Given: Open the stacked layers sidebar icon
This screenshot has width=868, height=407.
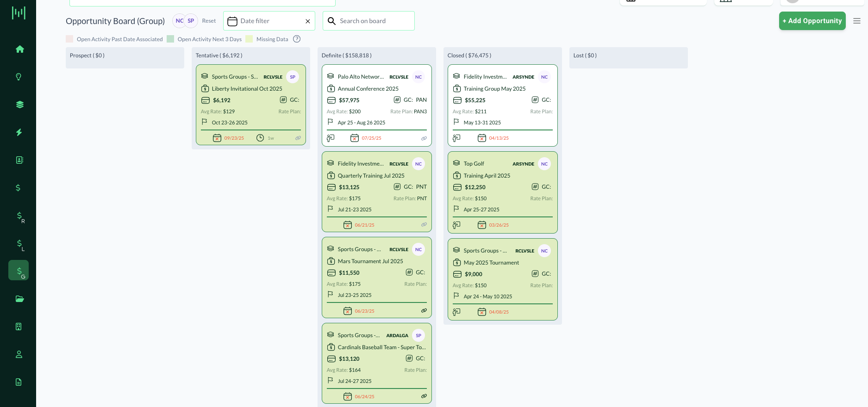Looking at the screenshot, I should click(x=19, y=105).
